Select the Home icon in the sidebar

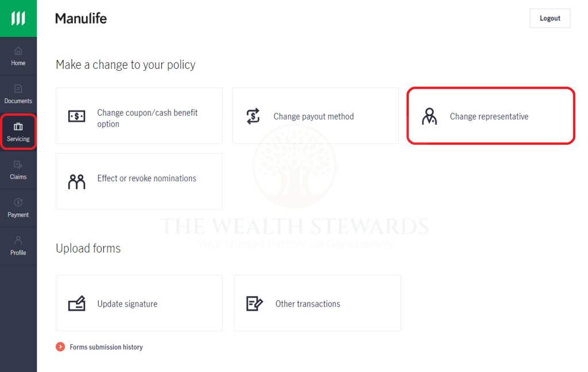click(x=18, y=52)
